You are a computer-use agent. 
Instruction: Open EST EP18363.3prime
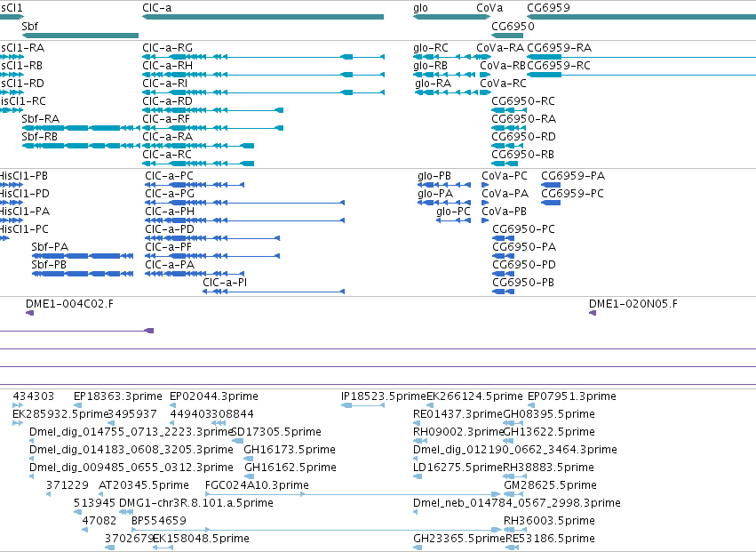76,405
